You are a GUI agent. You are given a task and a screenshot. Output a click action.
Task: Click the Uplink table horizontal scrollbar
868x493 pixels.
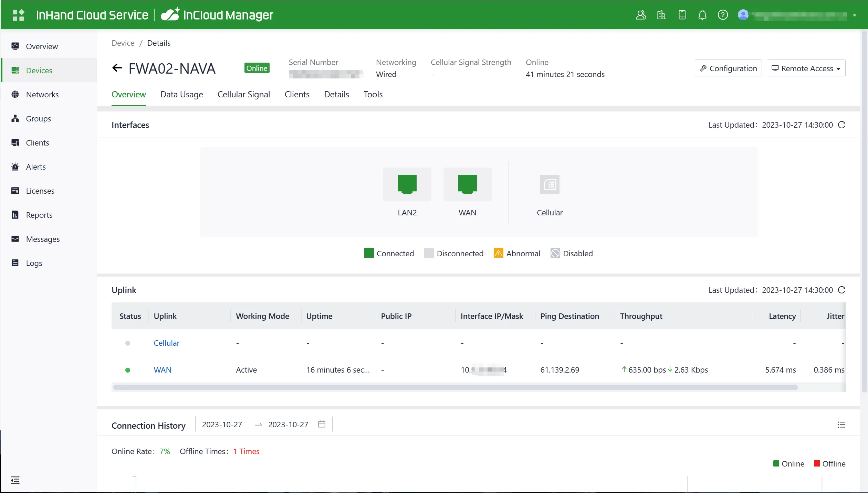455,387
